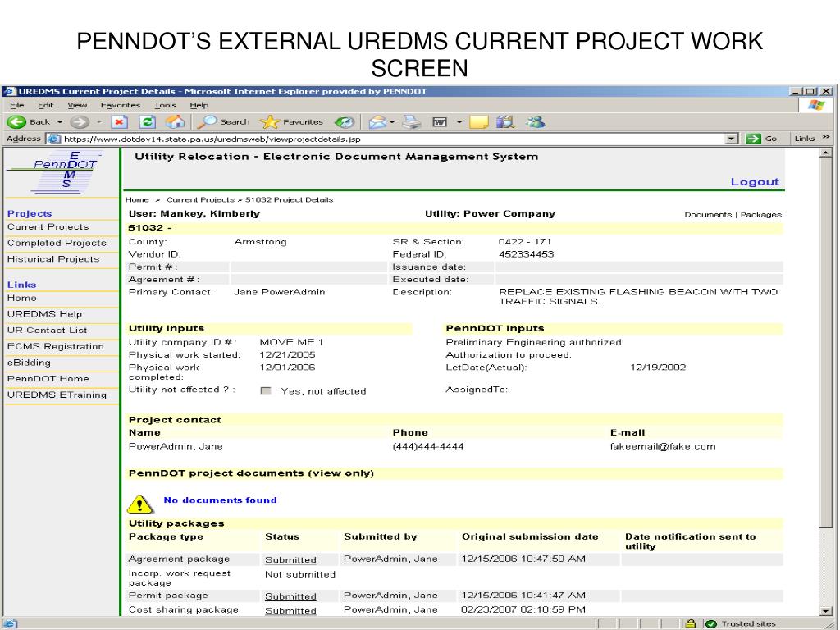The height and width of the screenshot is (630, 840).
Task: Click the 'MOVE ME 1' utility ID value
Action: click(291, 342)
